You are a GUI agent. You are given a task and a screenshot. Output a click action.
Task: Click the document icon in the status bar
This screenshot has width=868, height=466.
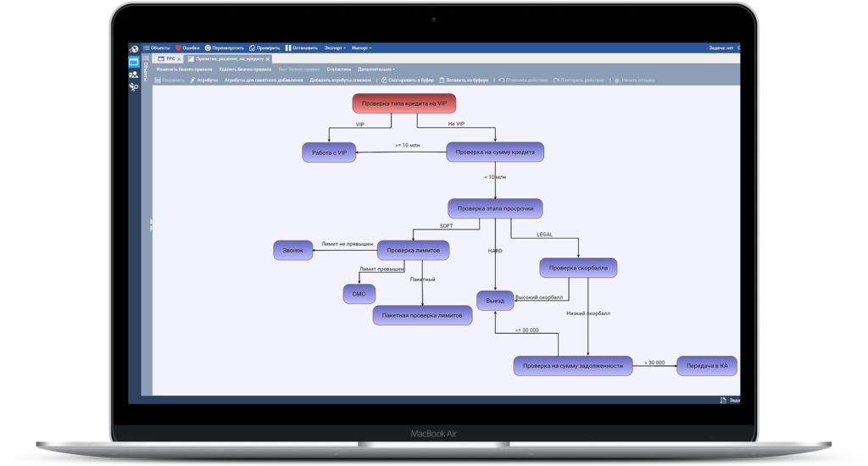click(723, 400)
